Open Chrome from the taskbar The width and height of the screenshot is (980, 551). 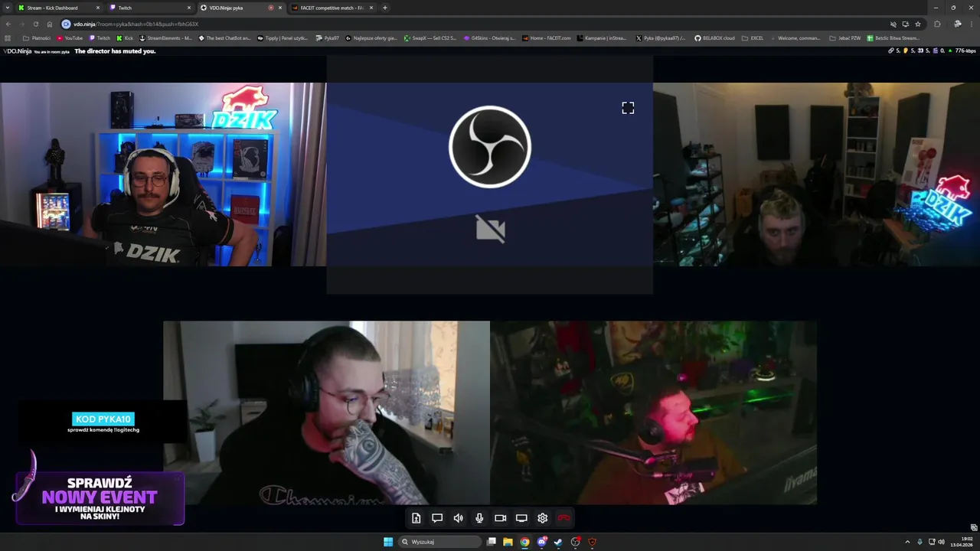point(524,542)
